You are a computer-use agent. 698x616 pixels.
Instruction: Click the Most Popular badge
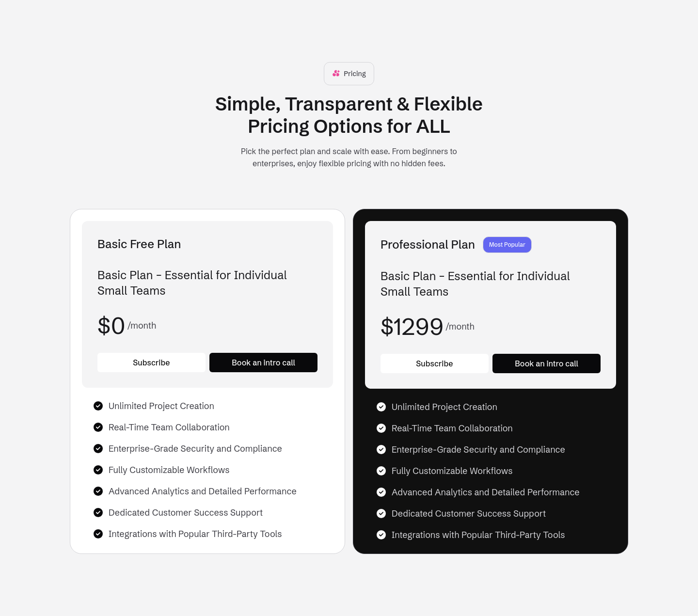point(507,245)
